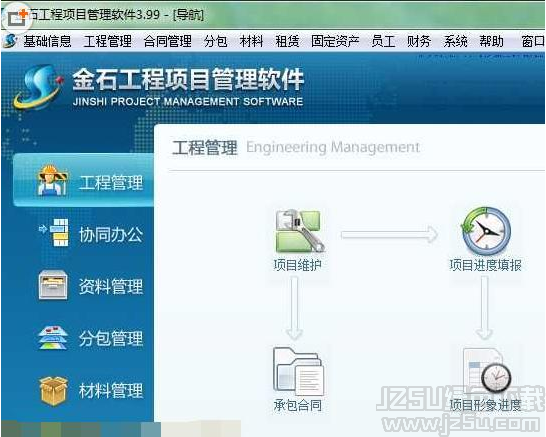The image size is (546, 437).
Task: Open the 帮助 menu
Action: click(491, 41)
